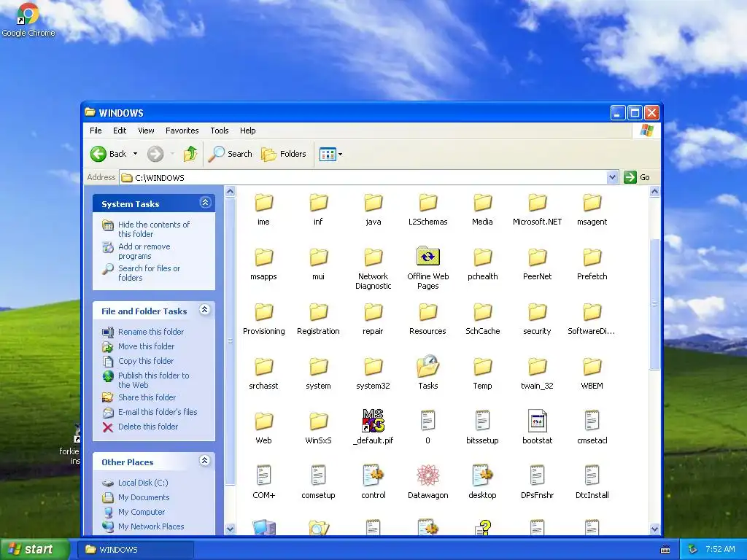The image size is (747, 560).
Task: Select the cmsetacl file icon
Action: (592, 421)
